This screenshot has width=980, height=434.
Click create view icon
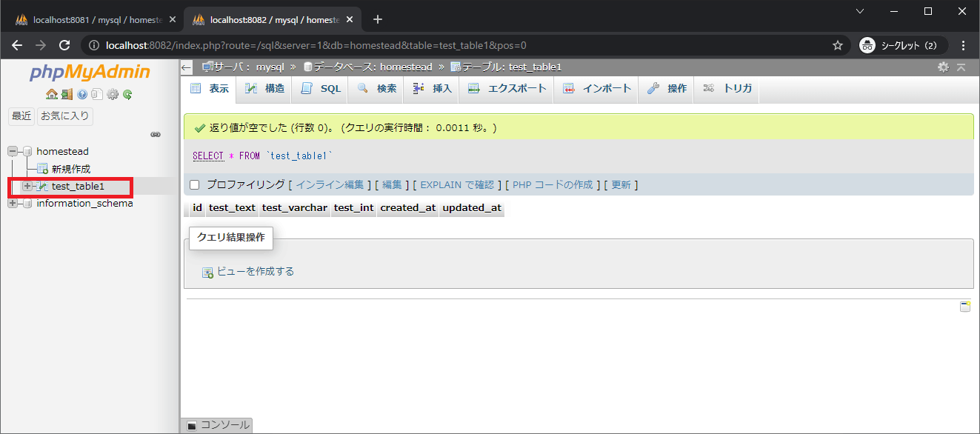[x=207, y=272]
